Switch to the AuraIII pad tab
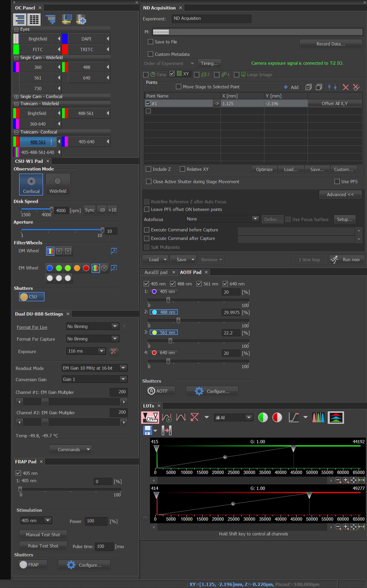 [x=156, y=272]
